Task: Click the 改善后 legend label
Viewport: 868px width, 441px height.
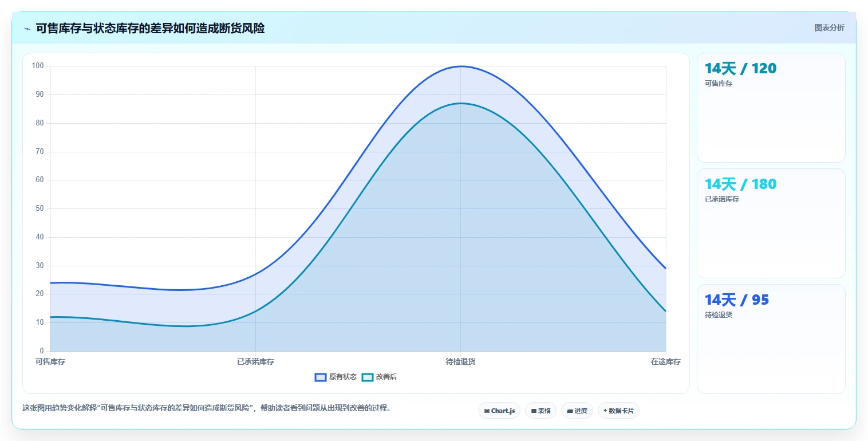Action: 386,377
